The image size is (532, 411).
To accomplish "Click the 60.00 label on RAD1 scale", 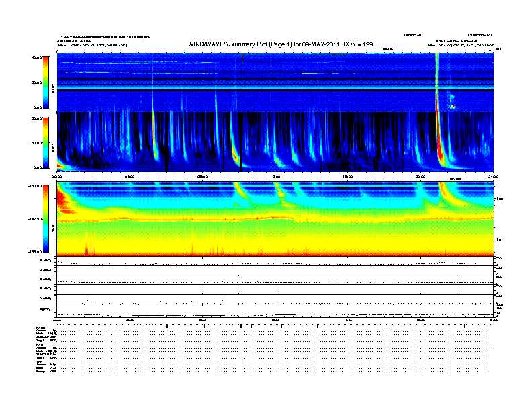I will [36, 118].
